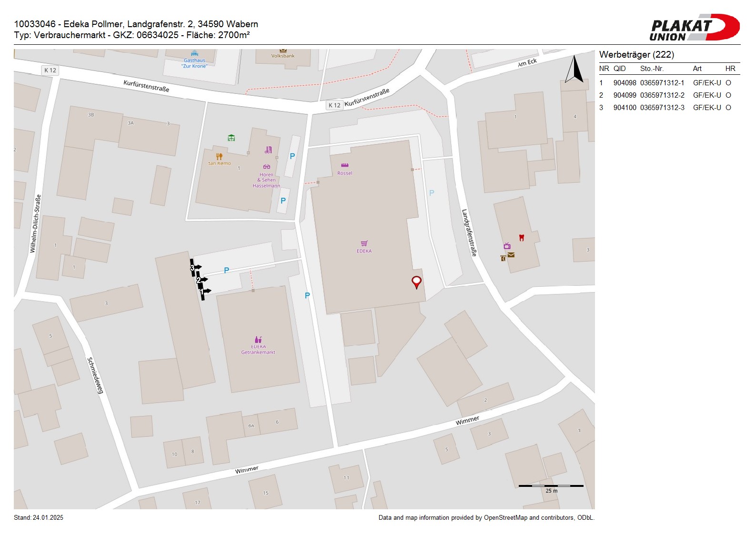Screen dimensions: 756x535
Task: Select the Hören & Sehen Hasselmann glasses icon
Action: 266,167
